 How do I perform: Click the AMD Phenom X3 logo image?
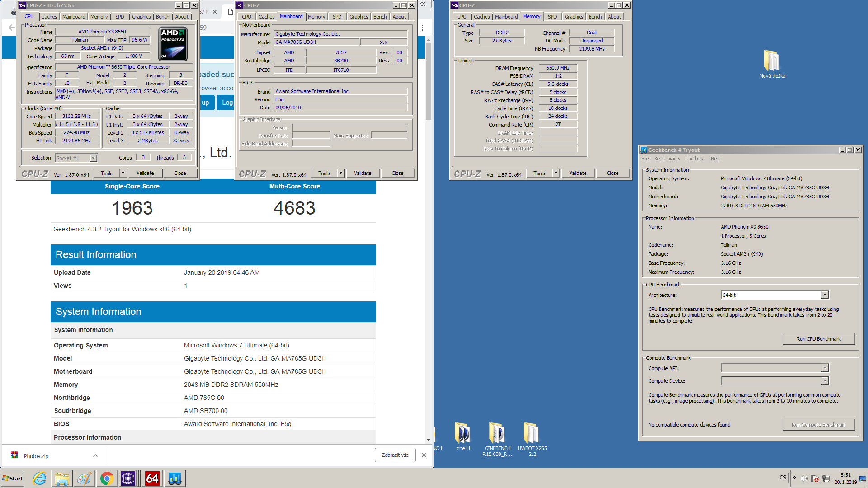173,44
